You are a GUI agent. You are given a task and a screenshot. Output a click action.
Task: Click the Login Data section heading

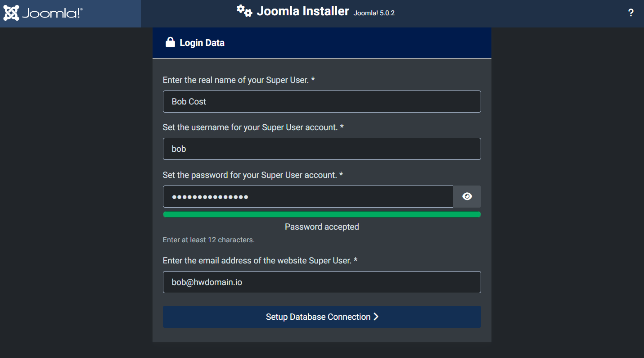point(202,43)
